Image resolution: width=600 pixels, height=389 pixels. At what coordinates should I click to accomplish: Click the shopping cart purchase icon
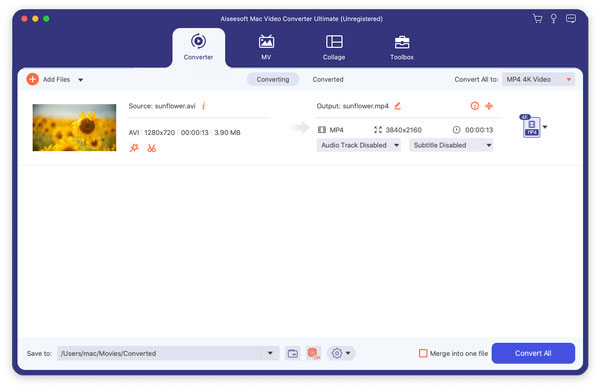click(x=537, y=19)
